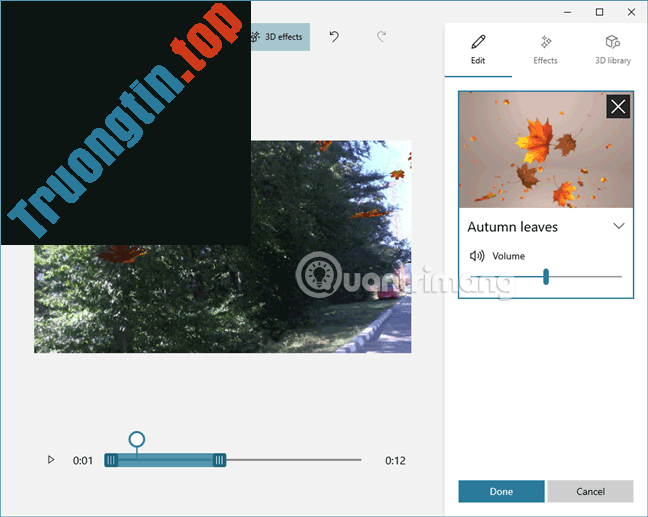Click the 3D effects toolbar button

pos(280,37)
